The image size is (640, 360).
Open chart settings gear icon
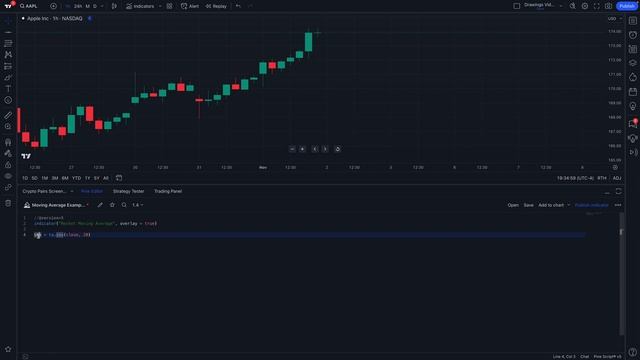(584, 6)
